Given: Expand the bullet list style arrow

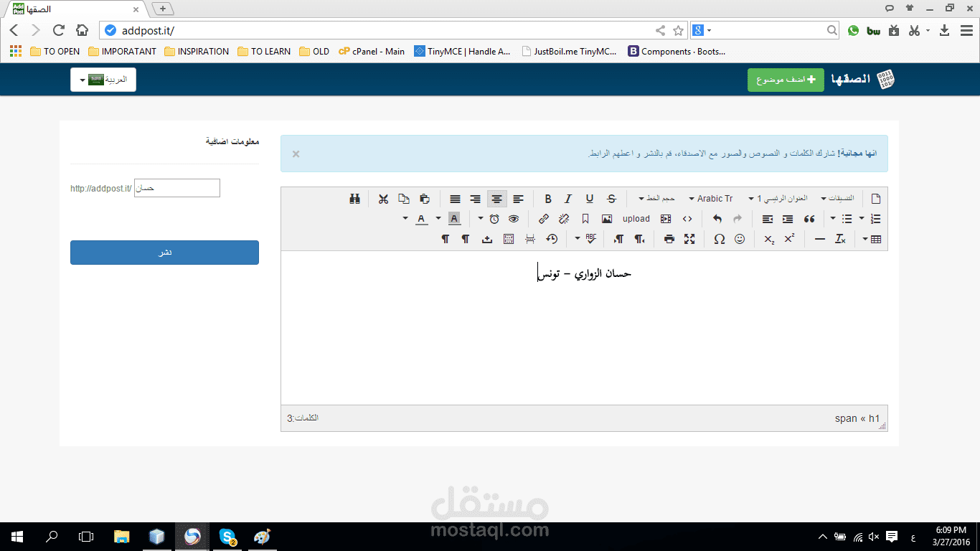Looking at the screenshot, I should point(832,219).
